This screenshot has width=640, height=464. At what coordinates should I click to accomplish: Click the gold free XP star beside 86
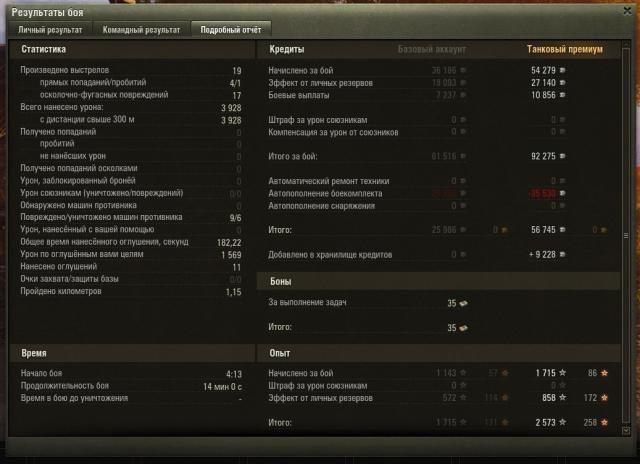tap(604, 373)
